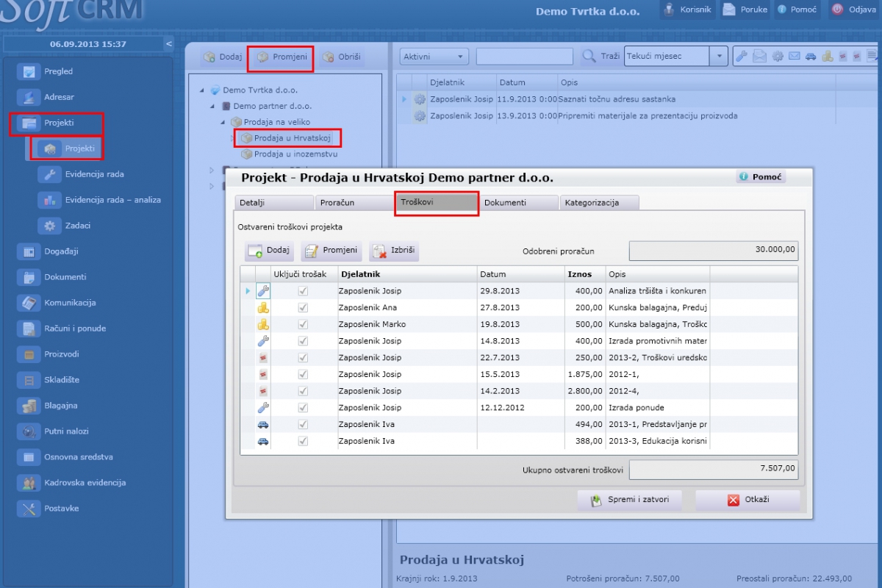
Task: Toggle Uključi trošak checkbox for 14.8.2013 row
Action: [x=303, y=341]
